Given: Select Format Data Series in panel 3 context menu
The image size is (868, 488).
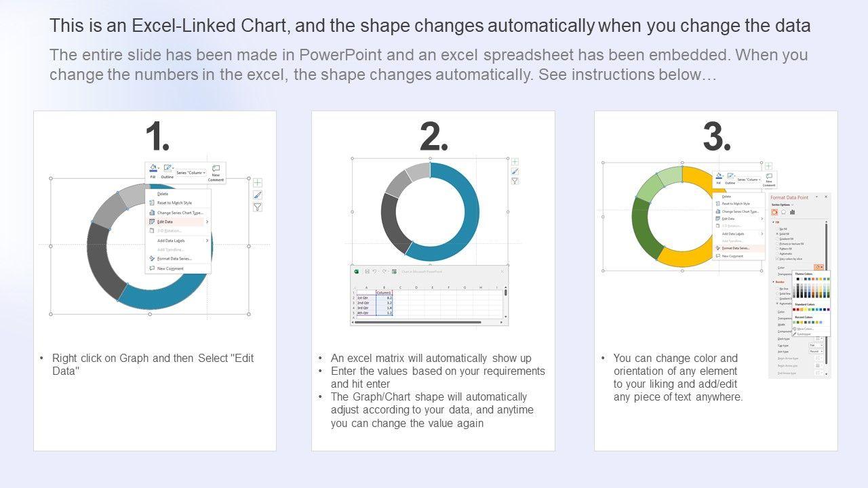Looking at the screenshot, I should pyautogui.click(x=735, y=248).
